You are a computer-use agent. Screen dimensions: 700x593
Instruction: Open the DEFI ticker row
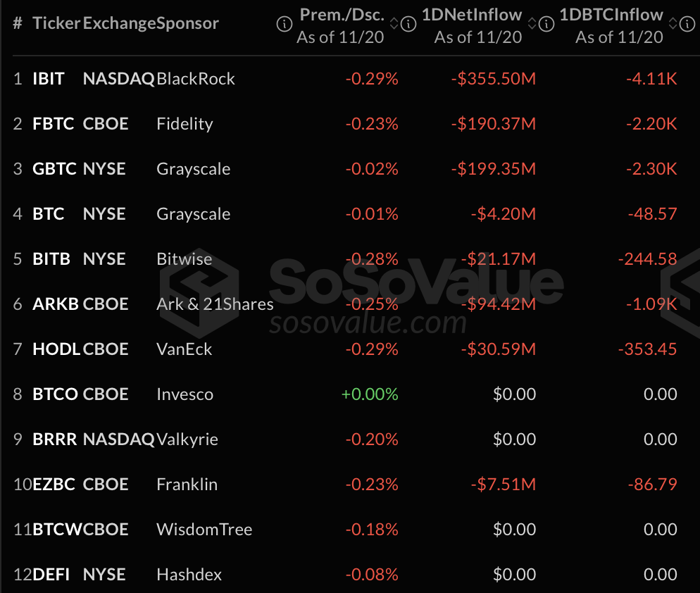[51, 575]
